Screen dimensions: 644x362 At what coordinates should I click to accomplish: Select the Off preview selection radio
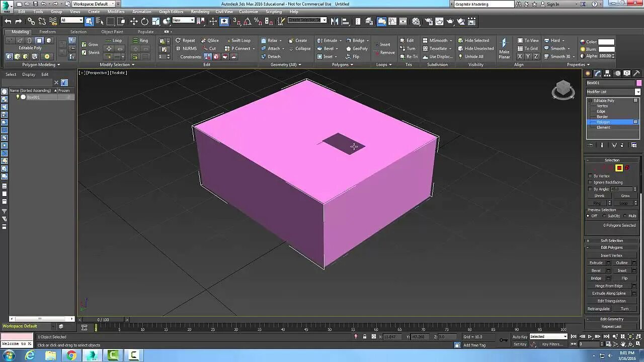point(588,216)
